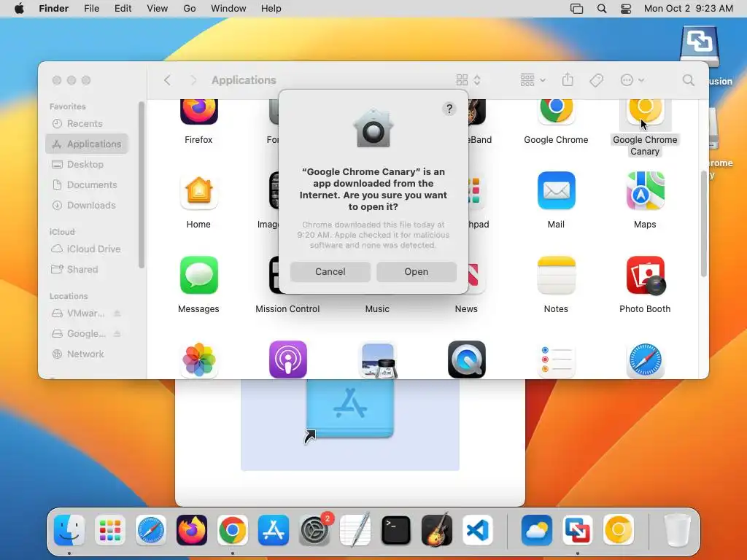The height and width of the screenshot is (560, 747).
Task: Open the Trash in the Dock
Action: 677,530
